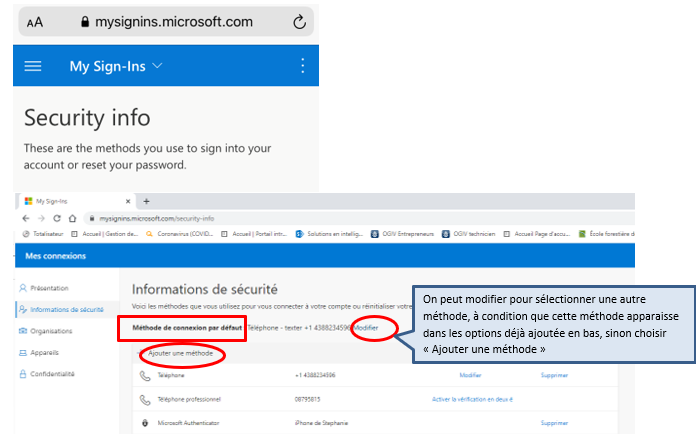The width and height of the screenshot is (696, 434).
Task: Open the OGIV Entrepreneurs bookmark
Action: tap(402, 234)
